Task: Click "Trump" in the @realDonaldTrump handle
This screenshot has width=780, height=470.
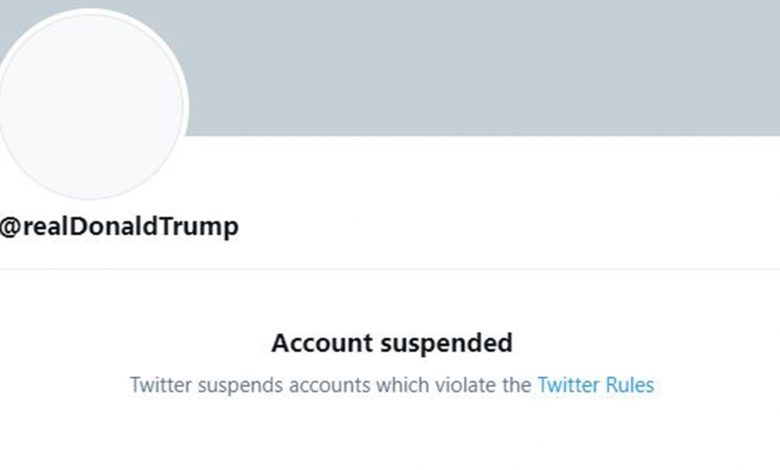Action: point(203,227)
